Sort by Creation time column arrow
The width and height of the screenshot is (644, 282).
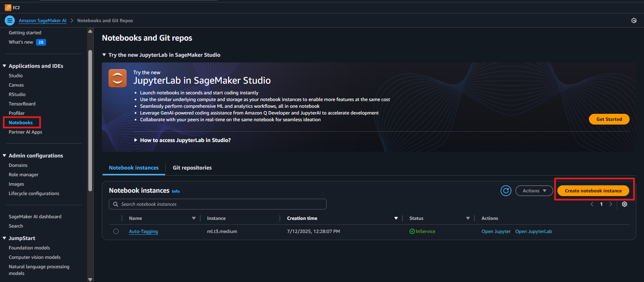396,218
